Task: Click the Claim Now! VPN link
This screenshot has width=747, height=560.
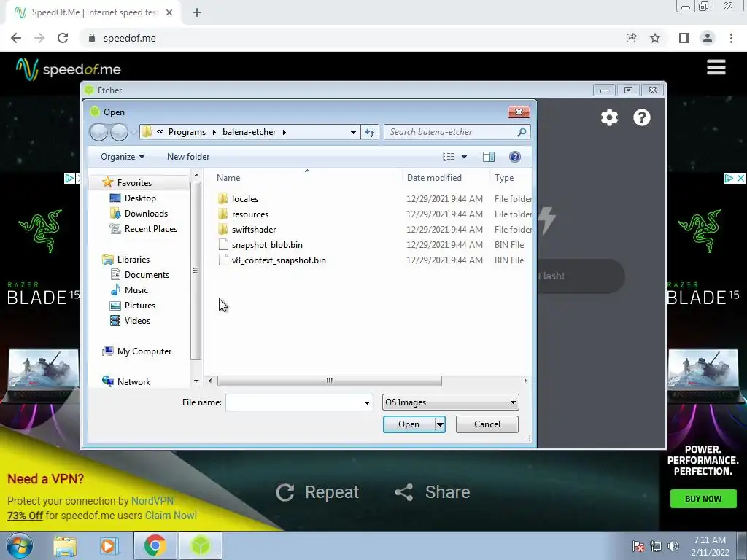Action: coord(171,516)
